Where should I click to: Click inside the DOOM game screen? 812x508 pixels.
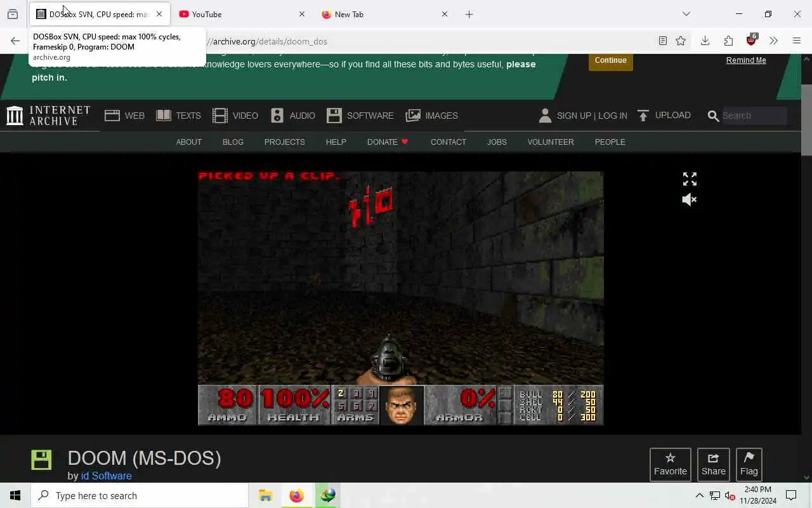point(400,298)
